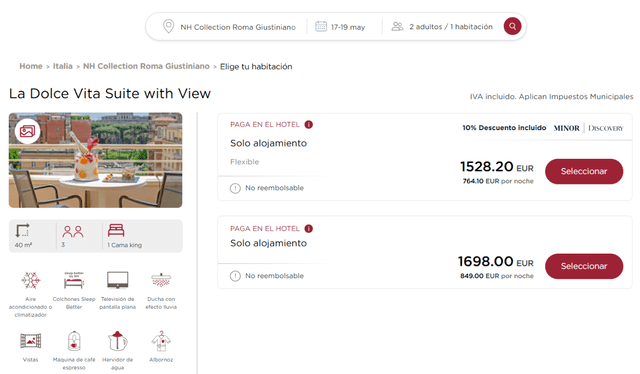
Task: Click the info icon in the second Paga en el hotel offer
Action: 309,229
